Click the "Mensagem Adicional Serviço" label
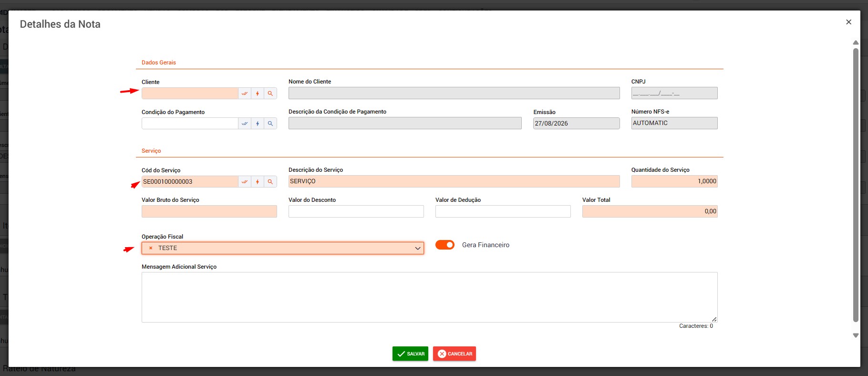 tap(179, 267)
